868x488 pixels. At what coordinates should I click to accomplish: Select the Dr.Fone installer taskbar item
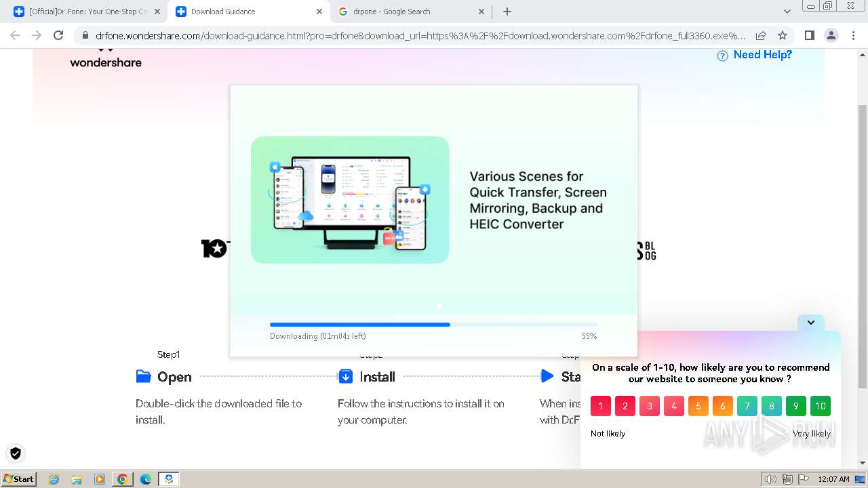click(x=169, y=479)
